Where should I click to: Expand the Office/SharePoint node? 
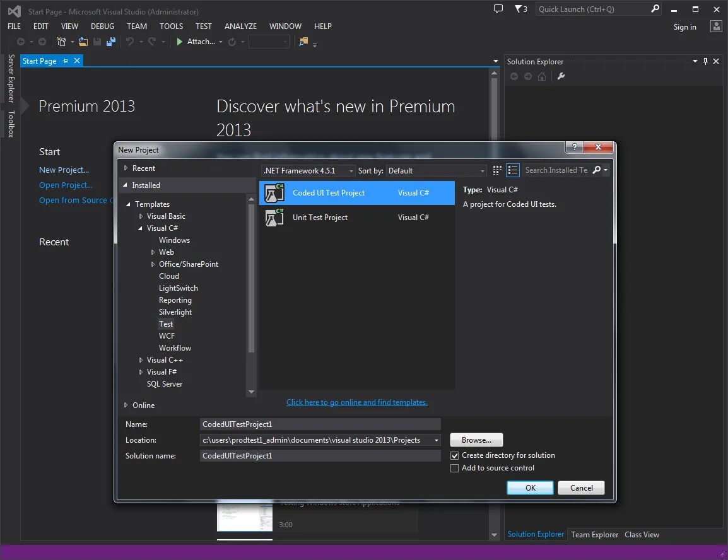coord(153,264)
